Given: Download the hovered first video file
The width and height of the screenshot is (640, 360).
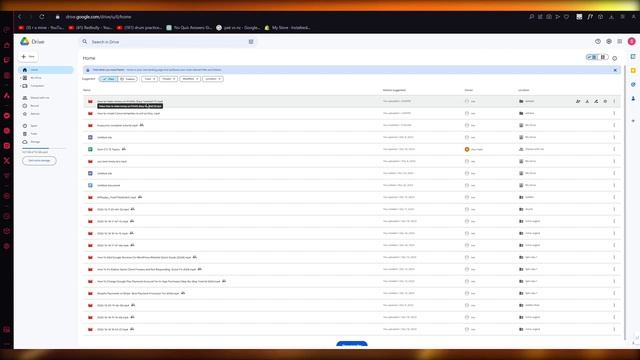Looking at the screenshot, I should pyautogui.click(x=587, y=101).
